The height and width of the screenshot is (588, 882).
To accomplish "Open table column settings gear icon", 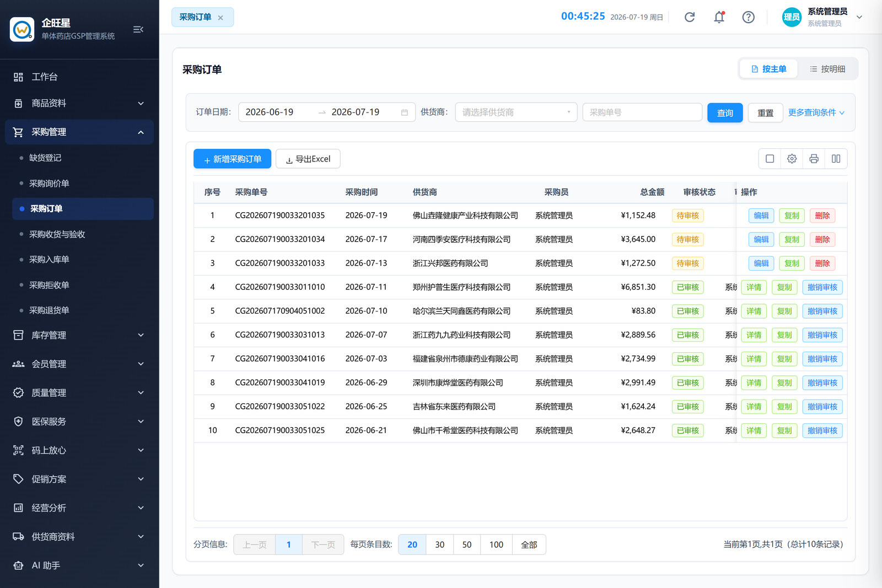I will 792,159.
